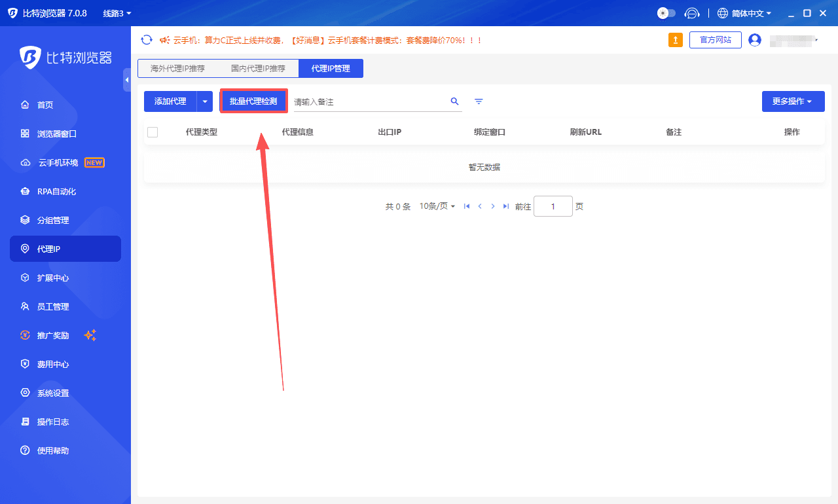
Task: Toggle the light/dark theme switch
Action: 666,13
